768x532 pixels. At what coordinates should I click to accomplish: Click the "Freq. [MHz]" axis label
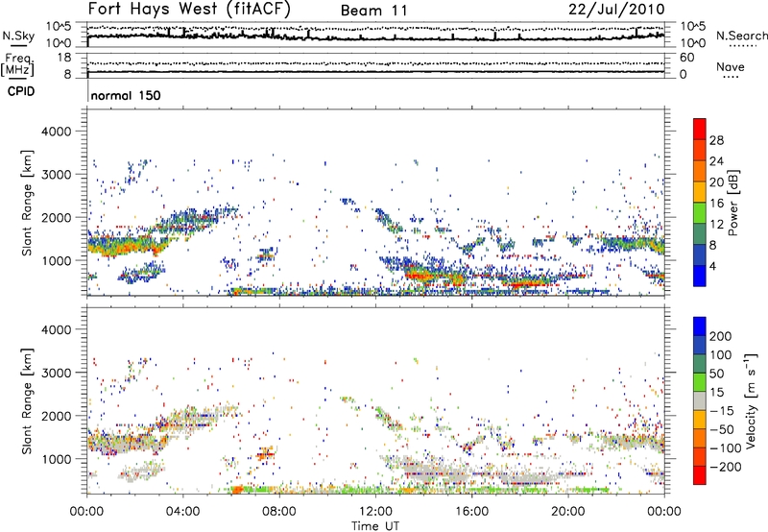click(17, 65)
